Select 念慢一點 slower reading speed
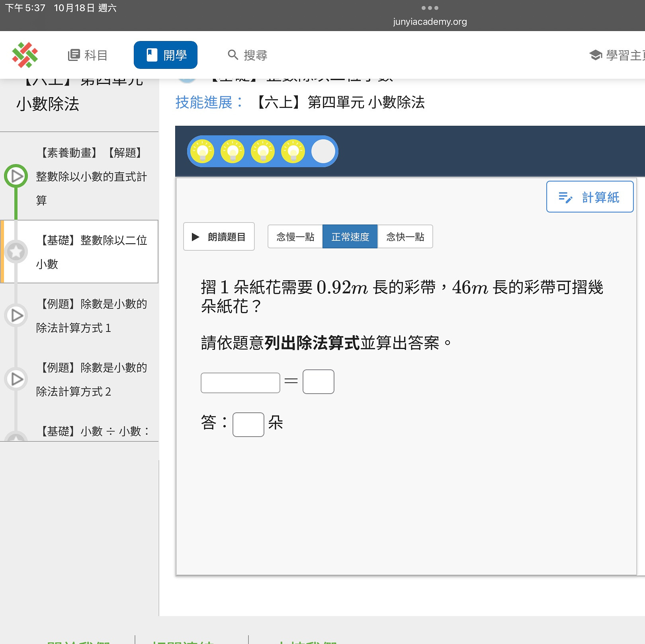The width and height of the screenshot is (645, 644). [x=295, y=237]
